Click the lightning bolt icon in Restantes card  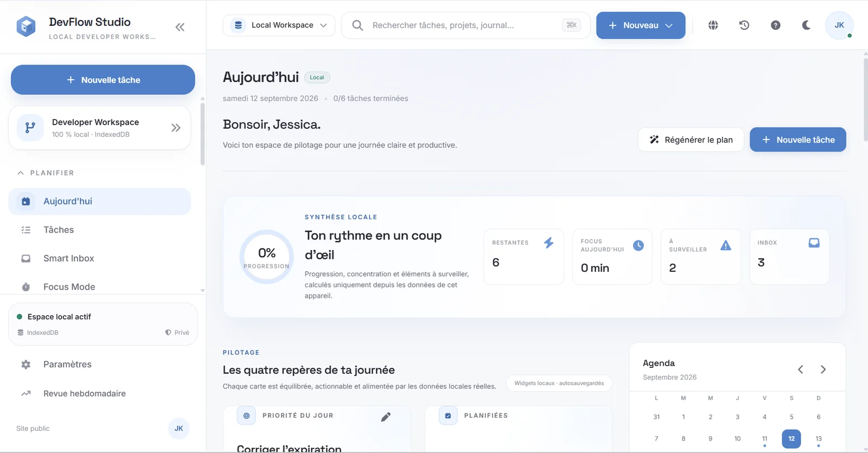point(549,243)
